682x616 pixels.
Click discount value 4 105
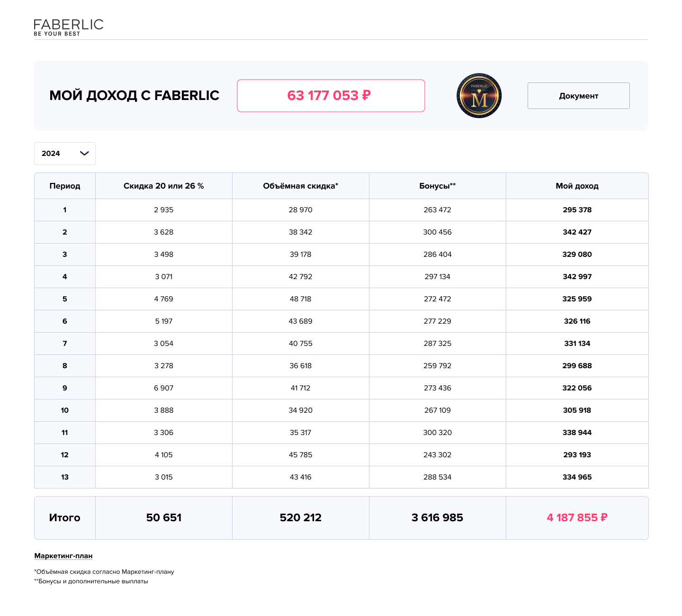point(164,455)
